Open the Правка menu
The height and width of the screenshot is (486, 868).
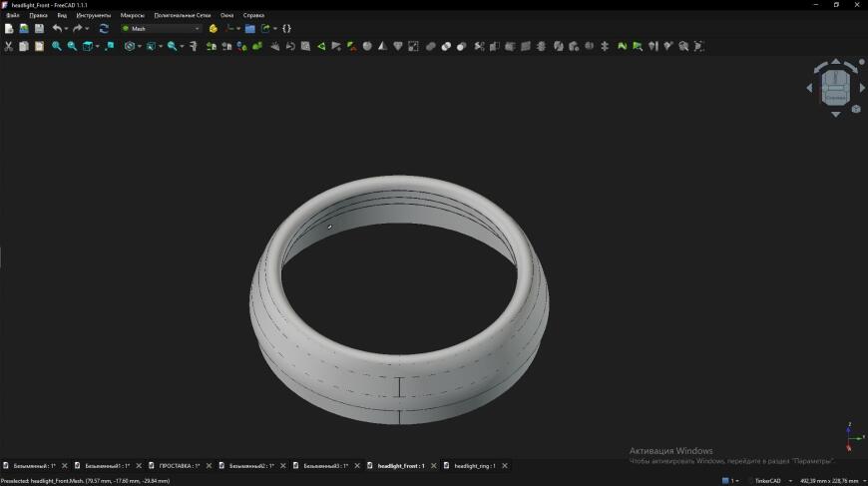pyautogui.click(x=38, y=16)
